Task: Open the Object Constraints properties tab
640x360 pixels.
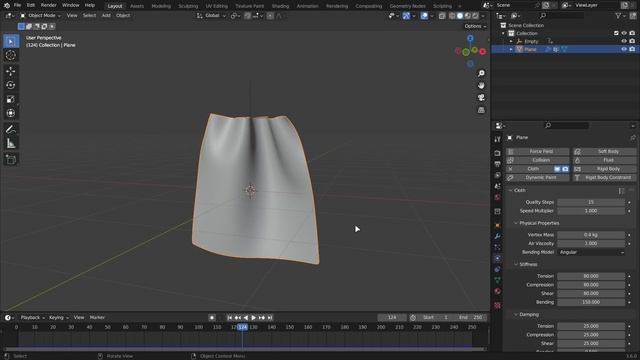Action: [x=497, y=269]
